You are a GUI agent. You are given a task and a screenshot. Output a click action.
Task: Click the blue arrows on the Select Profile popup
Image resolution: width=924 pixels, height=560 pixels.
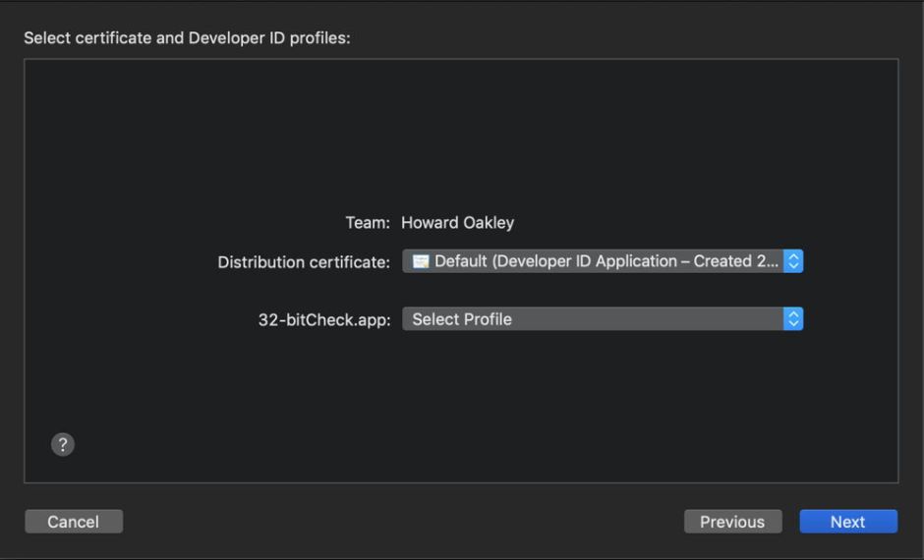[x=794, y=319]
